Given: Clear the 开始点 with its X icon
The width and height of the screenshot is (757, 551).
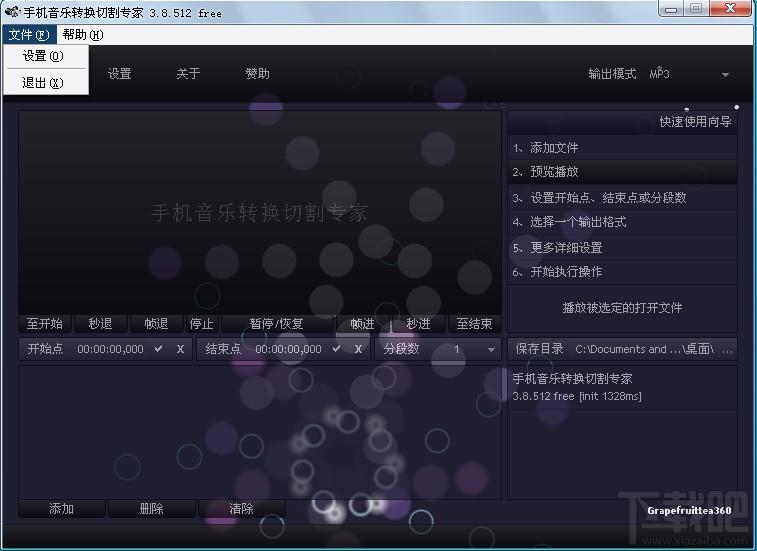Looking at the screenshot, I should tap(180, 349).
